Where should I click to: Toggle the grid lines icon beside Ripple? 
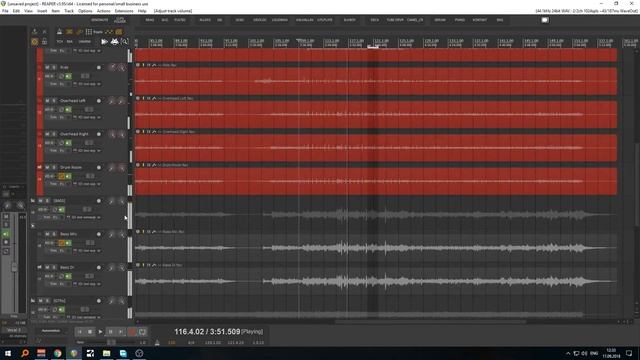point(89,31)
